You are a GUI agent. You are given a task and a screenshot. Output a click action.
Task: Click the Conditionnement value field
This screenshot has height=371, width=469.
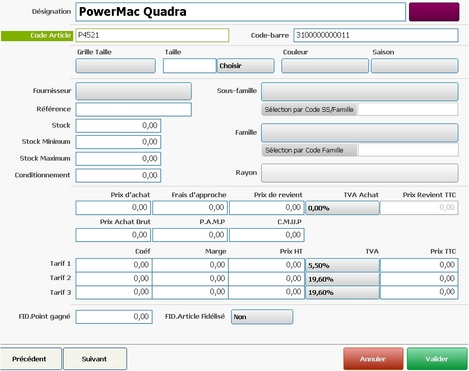[x=118, y=175]
